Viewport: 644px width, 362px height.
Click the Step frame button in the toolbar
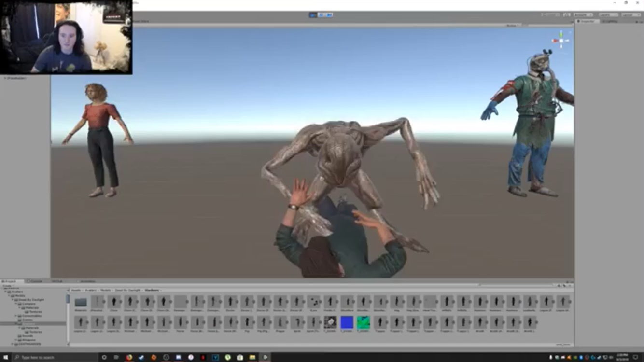[x=329, y=15]
